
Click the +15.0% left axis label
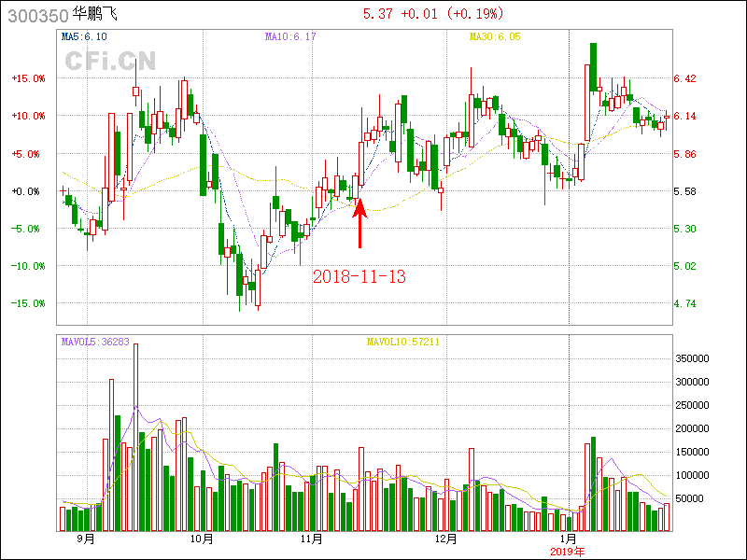(x=28, y=79)
